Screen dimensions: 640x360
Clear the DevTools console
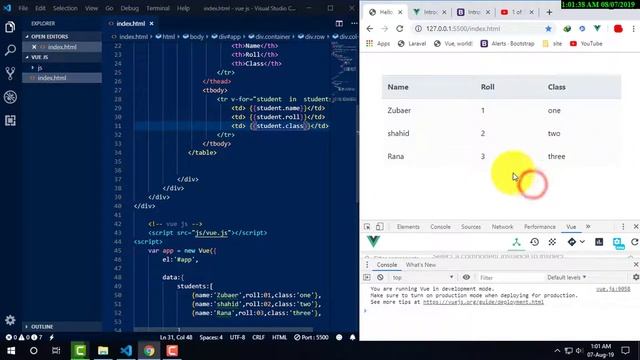(x=380, y=278)
